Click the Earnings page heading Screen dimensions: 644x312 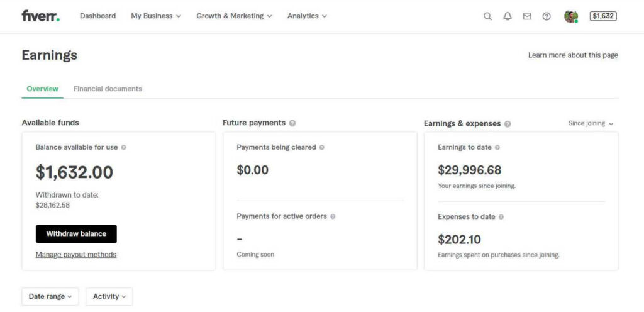[49, 55]
